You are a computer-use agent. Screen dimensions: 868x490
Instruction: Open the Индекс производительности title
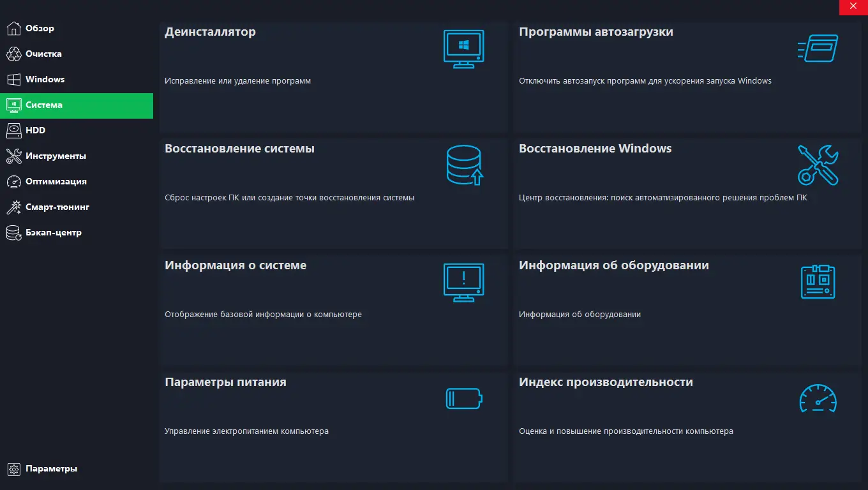coord(606,382)
